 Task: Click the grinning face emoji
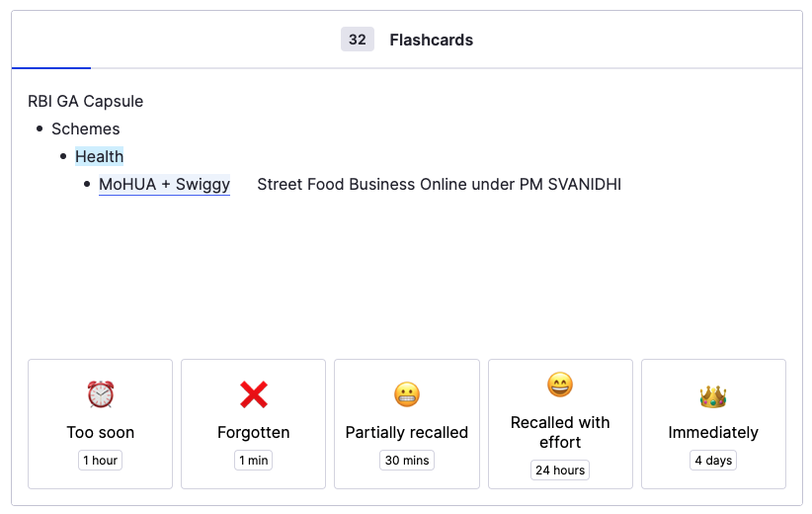pyautogui.click(x=560, y=385)
